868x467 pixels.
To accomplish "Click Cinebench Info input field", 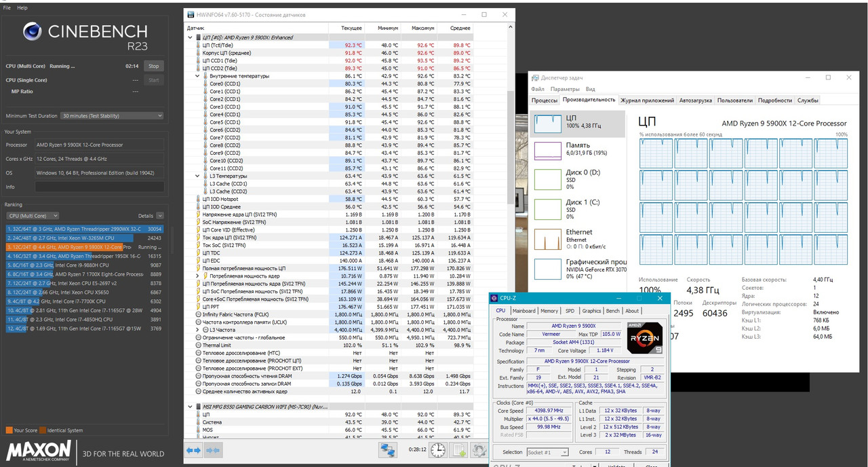I will [100, 187].
